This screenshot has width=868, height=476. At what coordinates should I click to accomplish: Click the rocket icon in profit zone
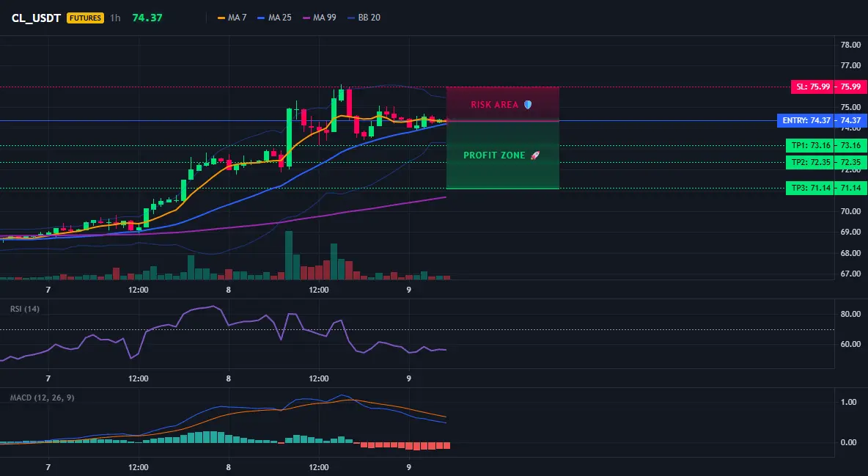534,155
